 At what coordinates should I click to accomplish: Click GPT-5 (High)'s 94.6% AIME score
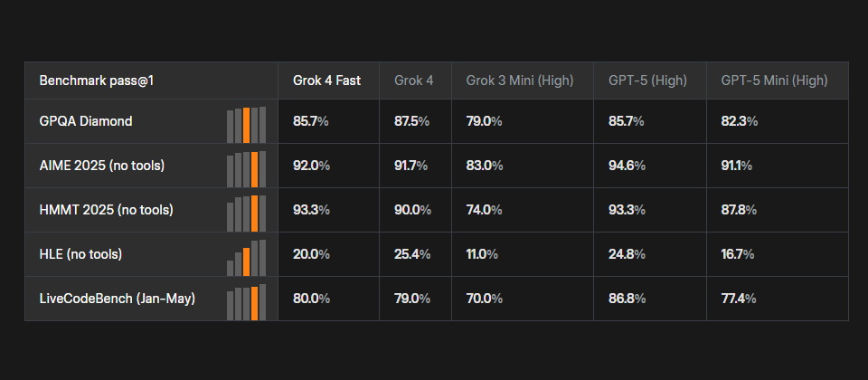pyautogui.click(x=627, y=166)
